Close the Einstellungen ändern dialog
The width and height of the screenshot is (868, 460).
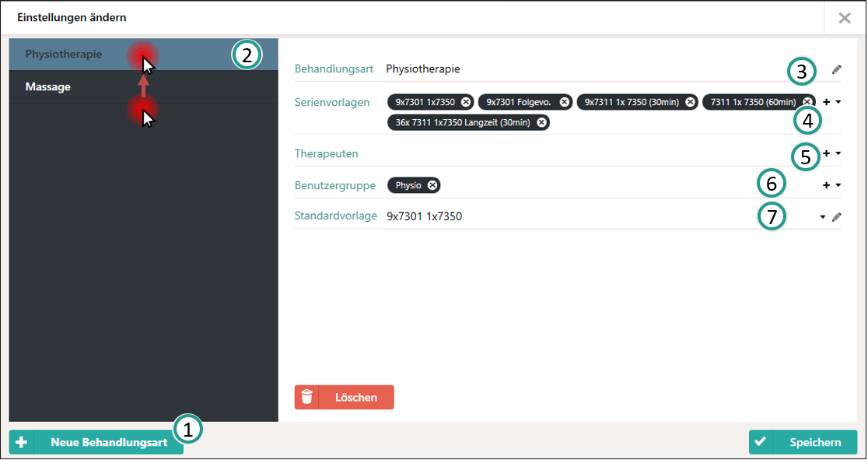coord(844,18)
